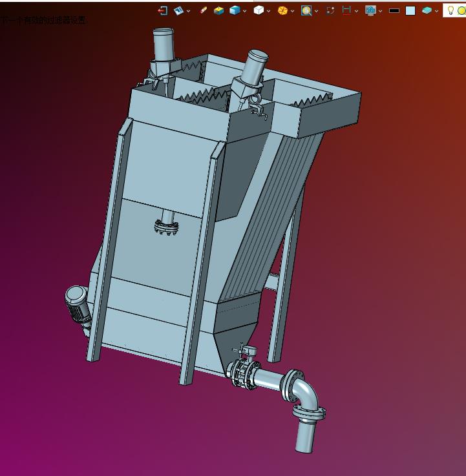Open dropdown next to the sketch plane icon
Viewport: 466px width, 476px height.
click(x=188, y=11)
